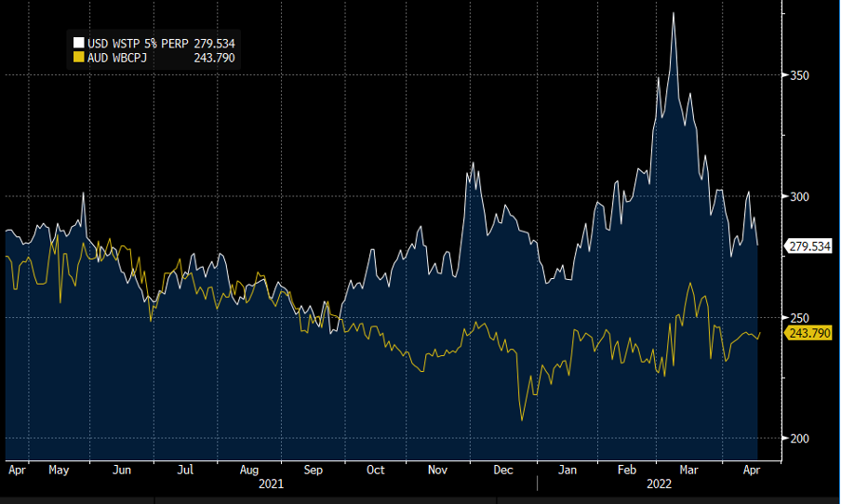841x504 pixels.
Task: Click the lowest trough of the yellow line
Action: point(521,420)
